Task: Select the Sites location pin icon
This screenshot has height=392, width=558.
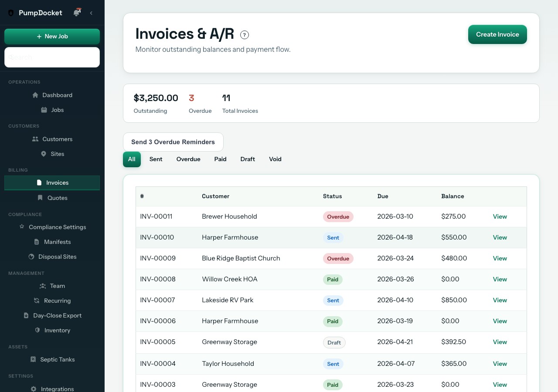Action: coord(43,154)
